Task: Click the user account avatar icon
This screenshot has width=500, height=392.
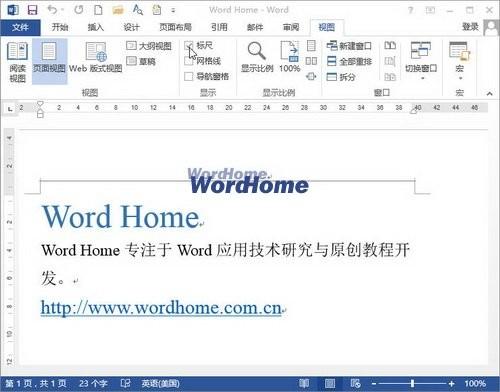Action: (x=491, y=27)
